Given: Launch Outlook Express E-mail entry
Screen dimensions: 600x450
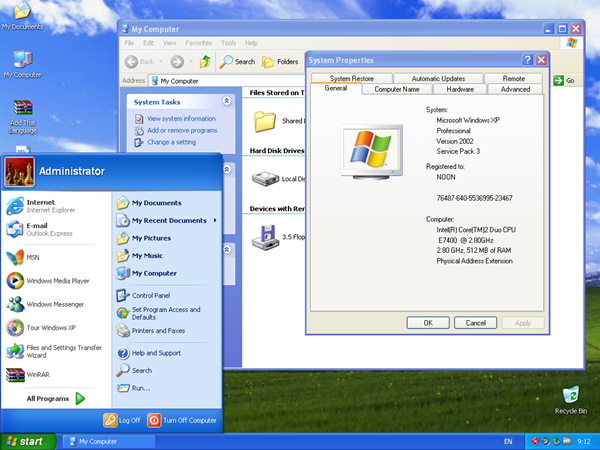Looking at the screenshot, I should pyautogui.click(x=39, y=229).
